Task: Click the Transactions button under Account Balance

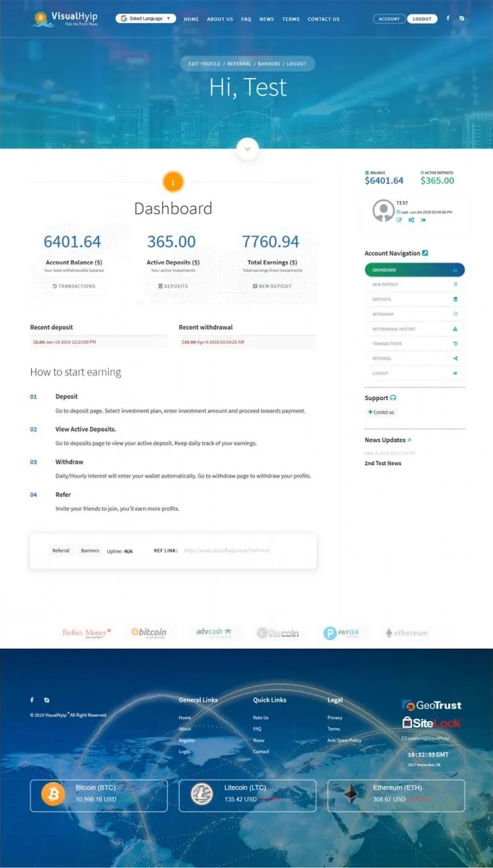Action: coord(74,286)
